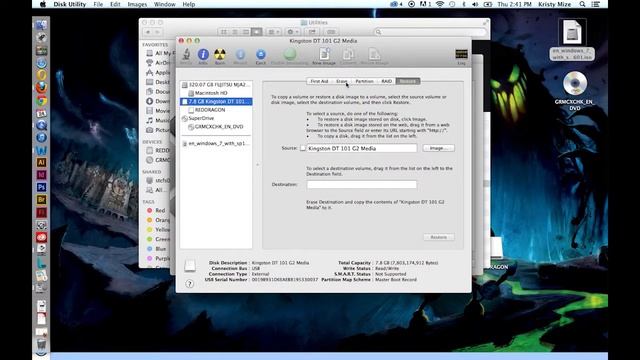Click the Restore button

tap(439, 237)
